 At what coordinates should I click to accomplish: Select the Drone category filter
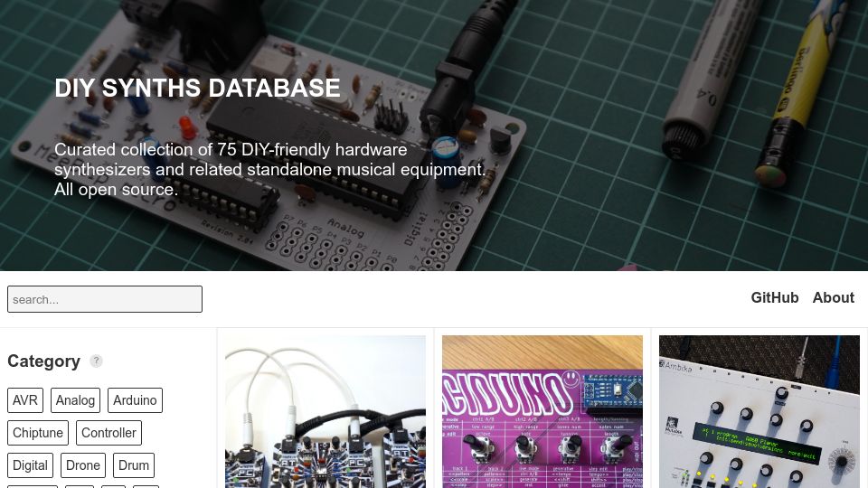[x=83, y=465]
